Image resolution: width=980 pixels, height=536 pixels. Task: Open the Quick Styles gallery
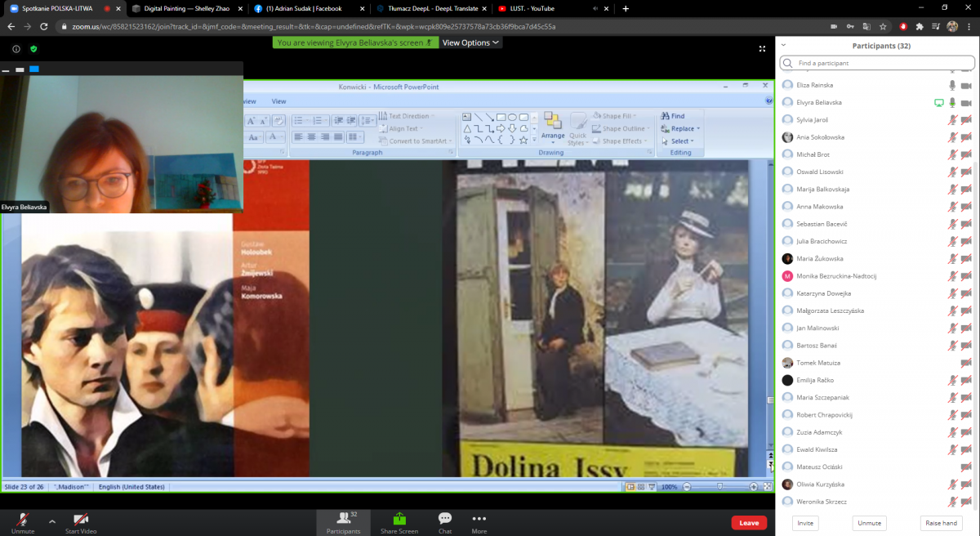tap(578, 129)
